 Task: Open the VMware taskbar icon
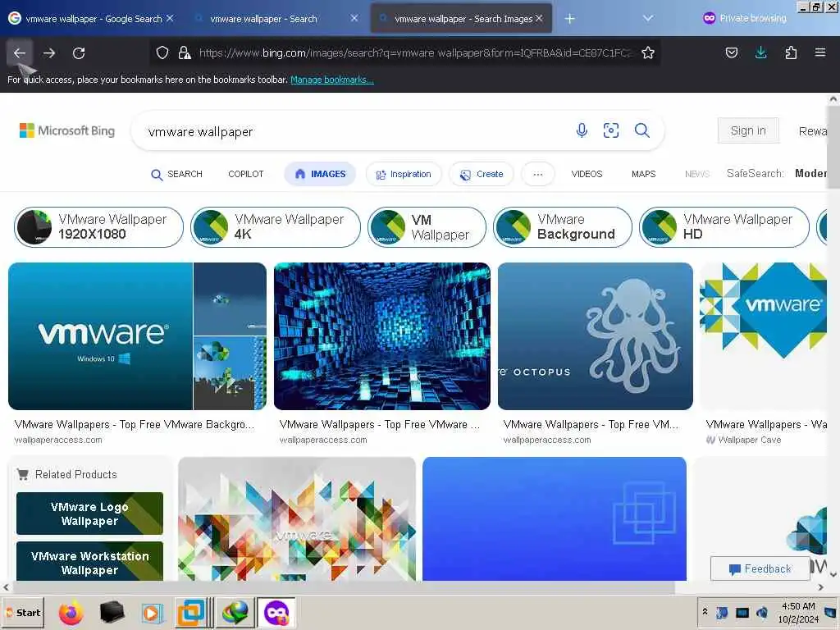(191, 613)
